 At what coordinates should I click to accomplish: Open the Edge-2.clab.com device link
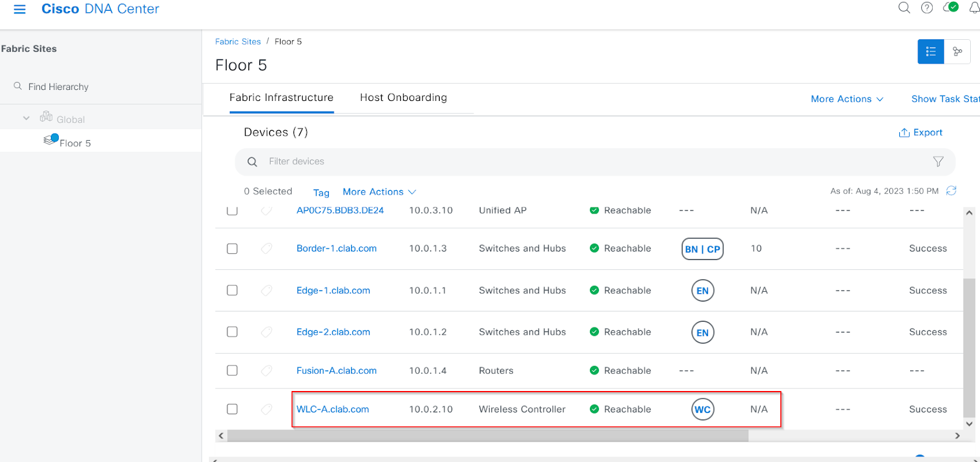[x=333, y=332]
